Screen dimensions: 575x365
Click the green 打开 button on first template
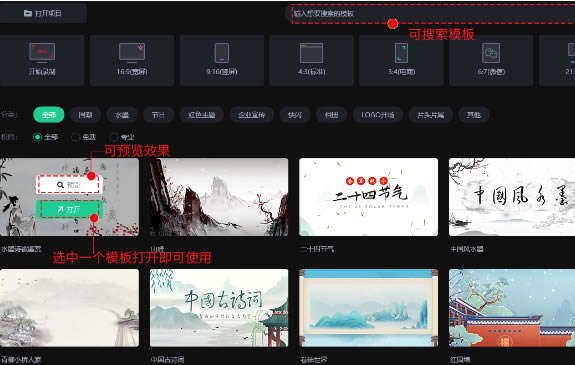(x=69, y=209)
